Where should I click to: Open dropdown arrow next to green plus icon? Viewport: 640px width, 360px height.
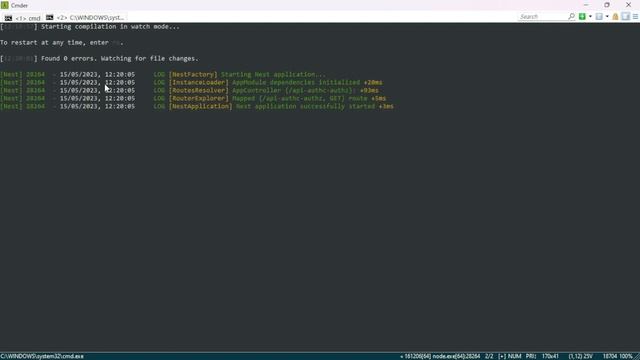click(x=590, y=16)
